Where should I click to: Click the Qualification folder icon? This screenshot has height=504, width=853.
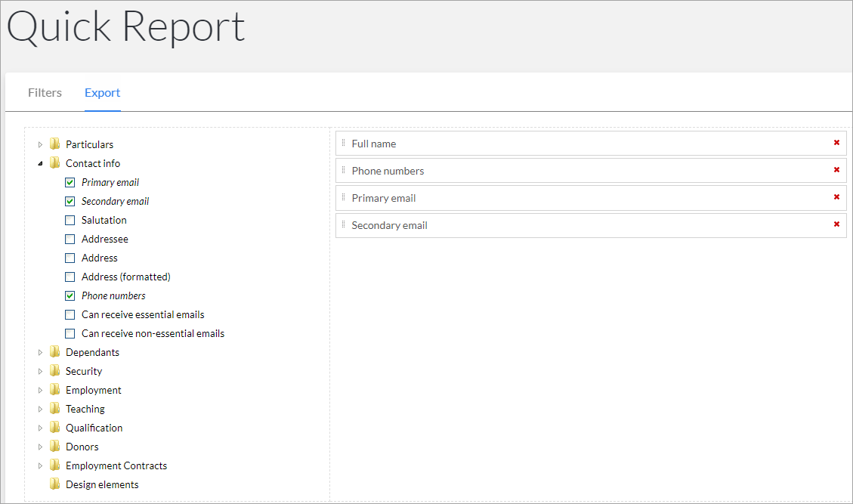54,427
